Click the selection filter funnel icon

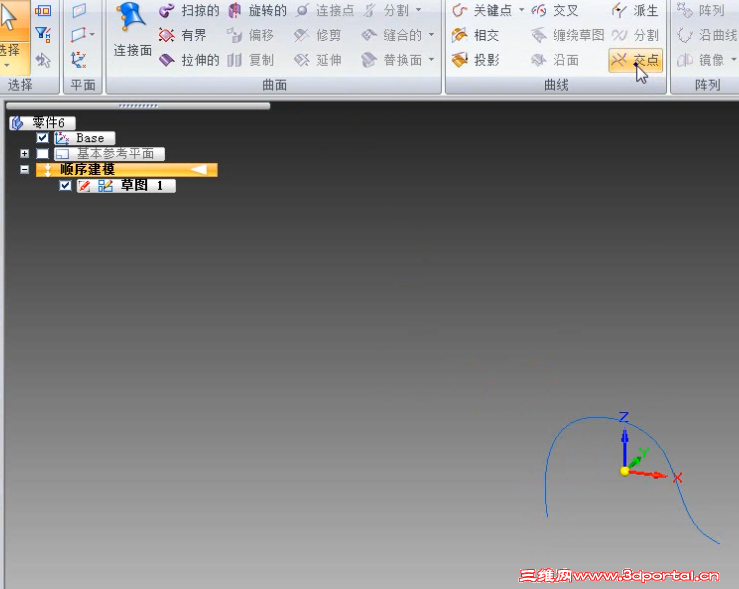[43, 34]
